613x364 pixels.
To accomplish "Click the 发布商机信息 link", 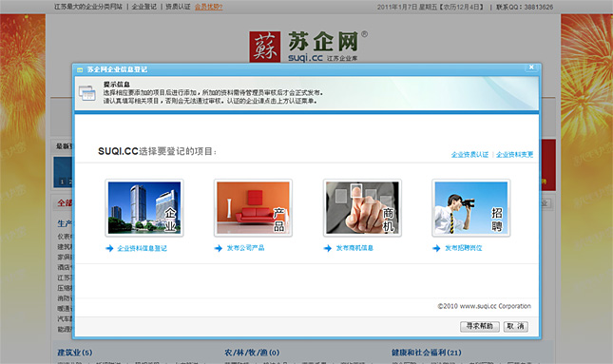I will click(x=354, y=248).
